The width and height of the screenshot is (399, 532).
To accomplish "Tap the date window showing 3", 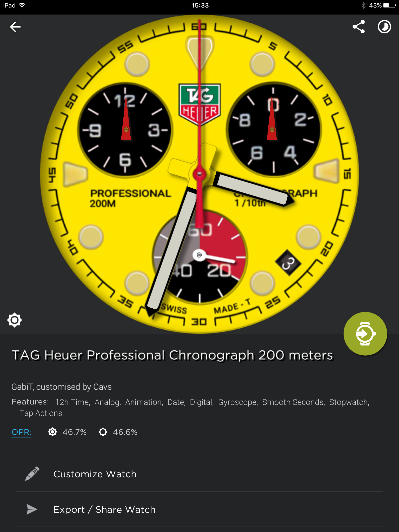I will click(288, 263).
